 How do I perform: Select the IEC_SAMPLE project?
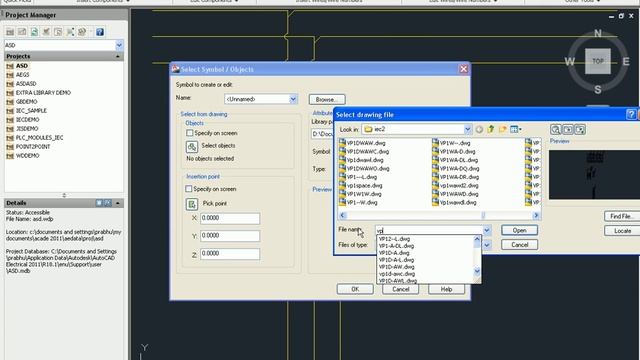[x=31, y=111]
